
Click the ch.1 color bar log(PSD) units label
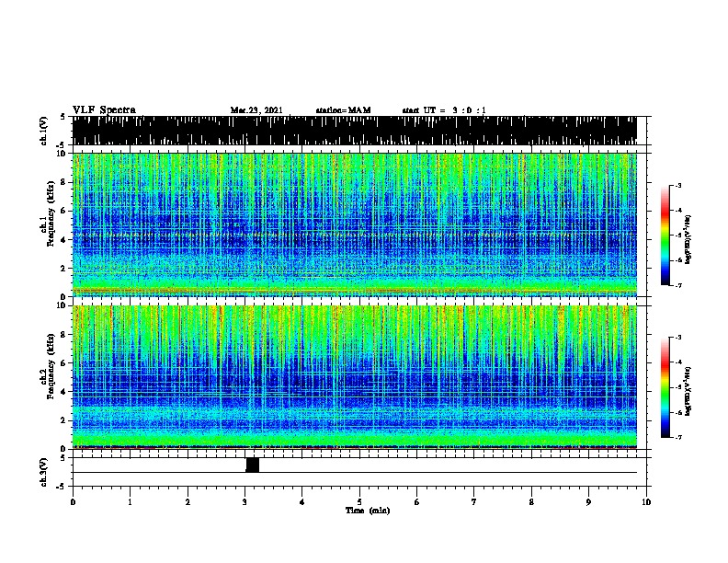tap(688, 239)
